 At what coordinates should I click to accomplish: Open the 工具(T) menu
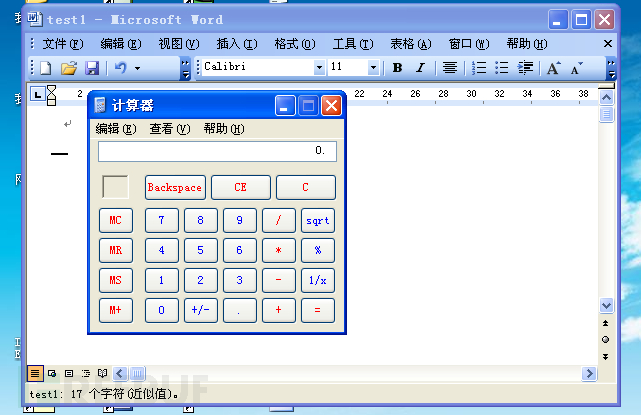[353, 44]
